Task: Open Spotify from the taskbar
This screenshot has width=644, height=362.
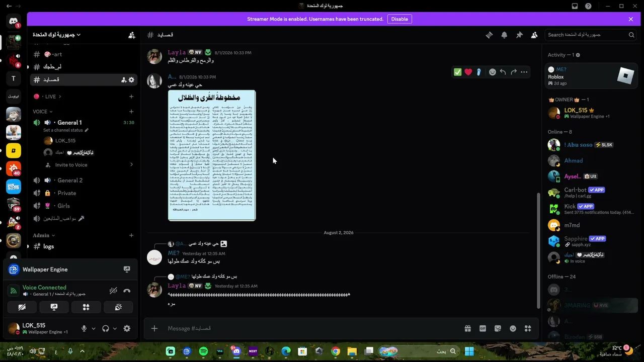Action: pyautogui.click(x=203, y=351)
